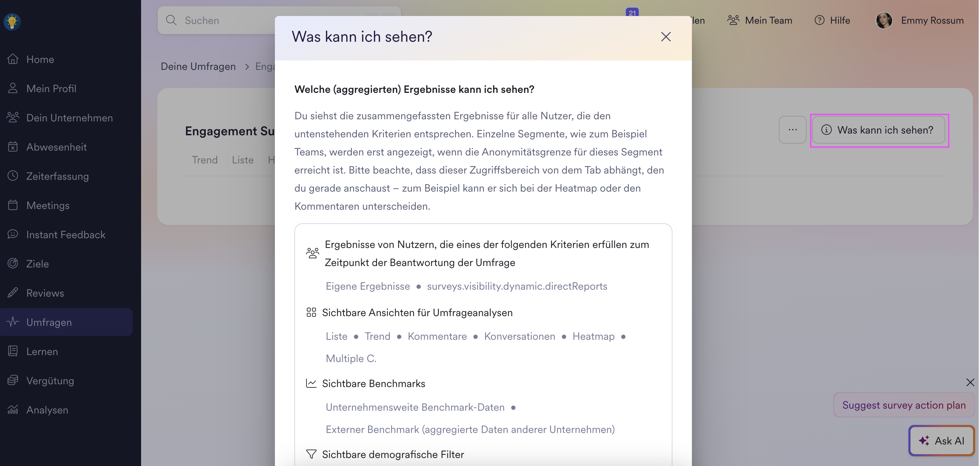
Task: Click the lightbulb company logo
Action: click(x=12, y=22)
